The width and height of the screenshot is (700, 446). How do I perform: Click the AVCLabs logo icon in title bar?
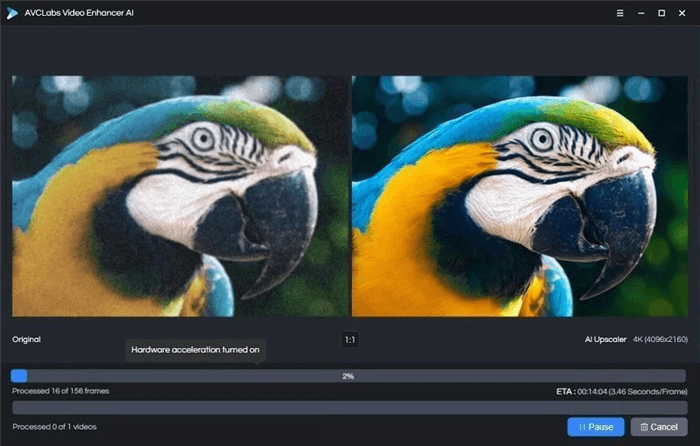tap(13, 13)
